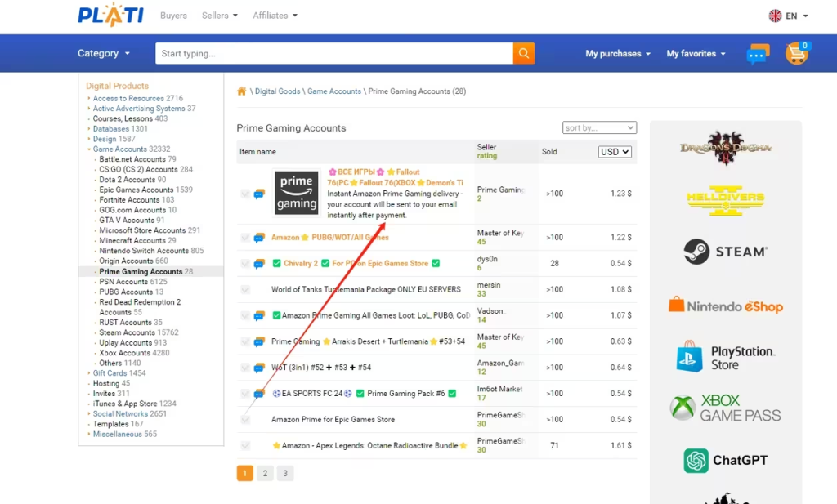
Task: Click the home breadcrumb icon
Action: (x=242, y=91)
